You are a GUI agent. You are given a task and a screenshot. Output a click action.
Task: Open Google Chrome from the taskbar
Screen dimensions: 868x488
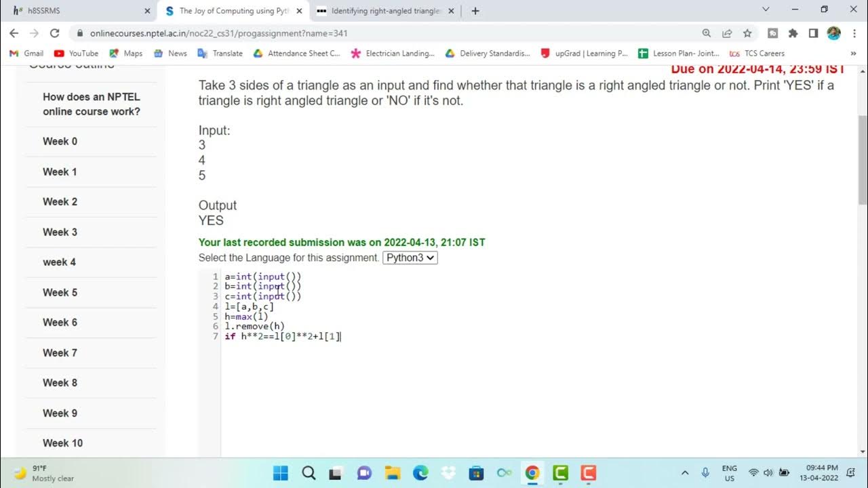(532, 473)
